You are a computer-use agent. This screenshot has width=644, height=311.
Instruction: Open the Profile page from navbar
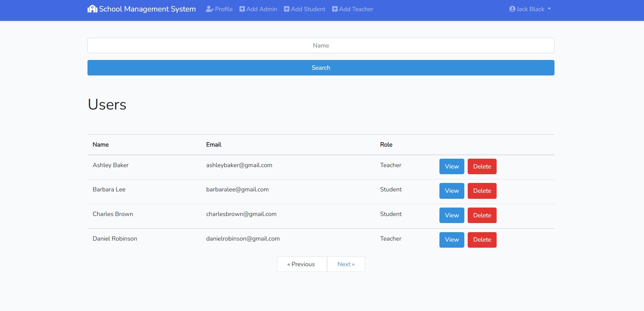pyautogui.click(x=223, y=9)
